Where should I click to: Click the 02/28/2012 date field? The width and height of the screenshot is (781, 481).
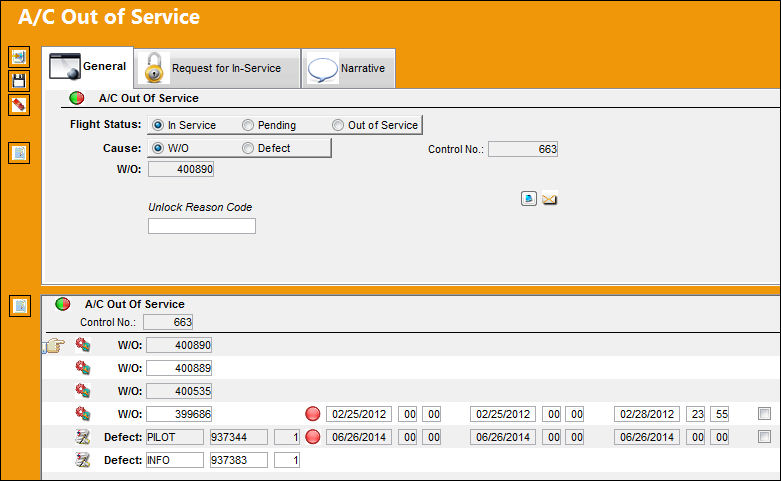[x=647, y=414]
